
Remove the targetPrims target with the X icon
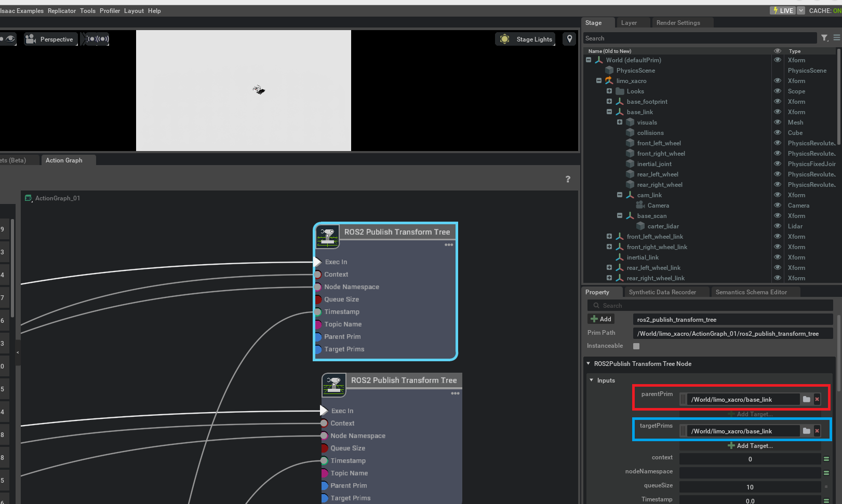[x=817, y=431]
